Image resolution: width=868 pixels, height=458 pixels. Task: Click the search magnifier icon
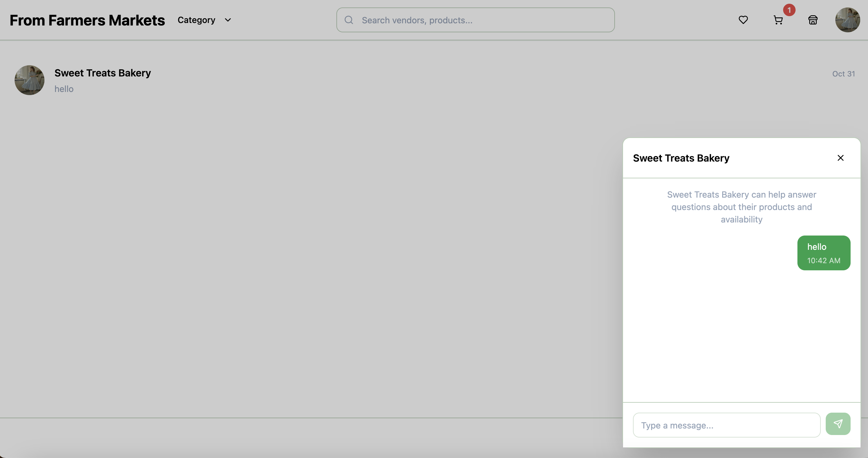click(349, 20)
